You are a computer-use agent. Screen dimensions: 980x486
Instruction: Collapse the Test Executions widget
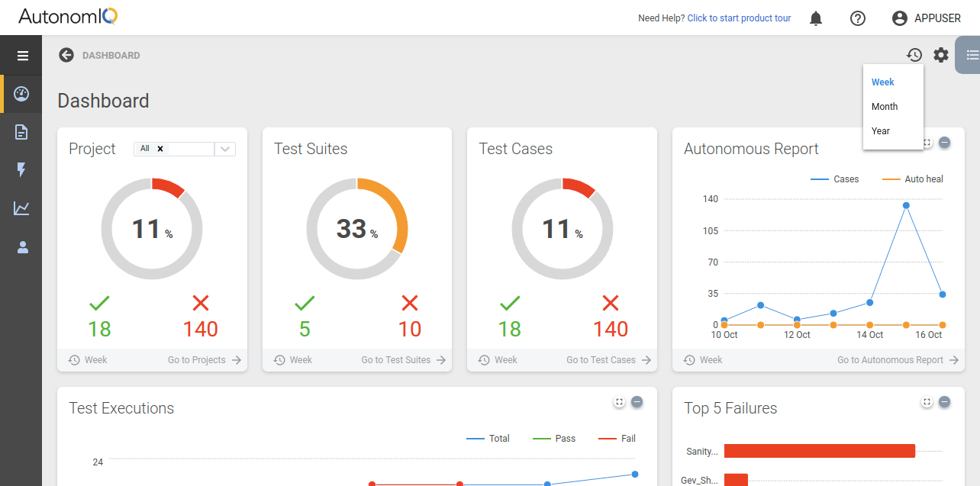tap(637, 402)
